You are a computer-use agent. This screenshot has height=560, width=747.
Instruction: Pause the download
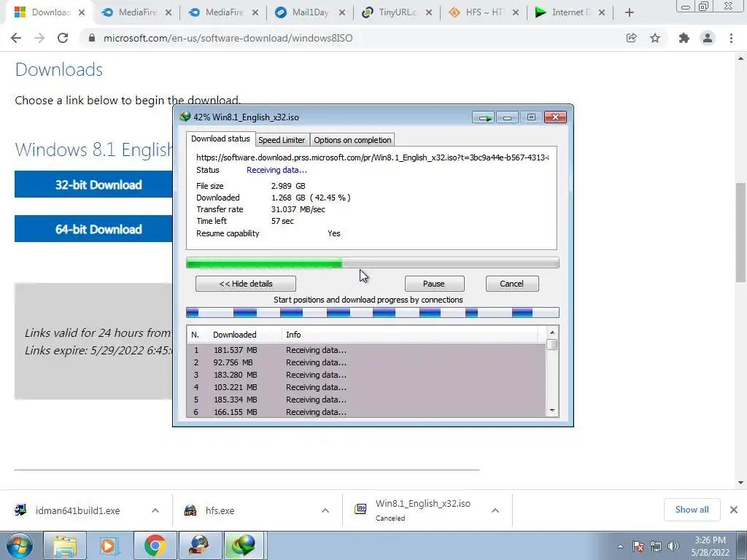(x=434, y=284)
